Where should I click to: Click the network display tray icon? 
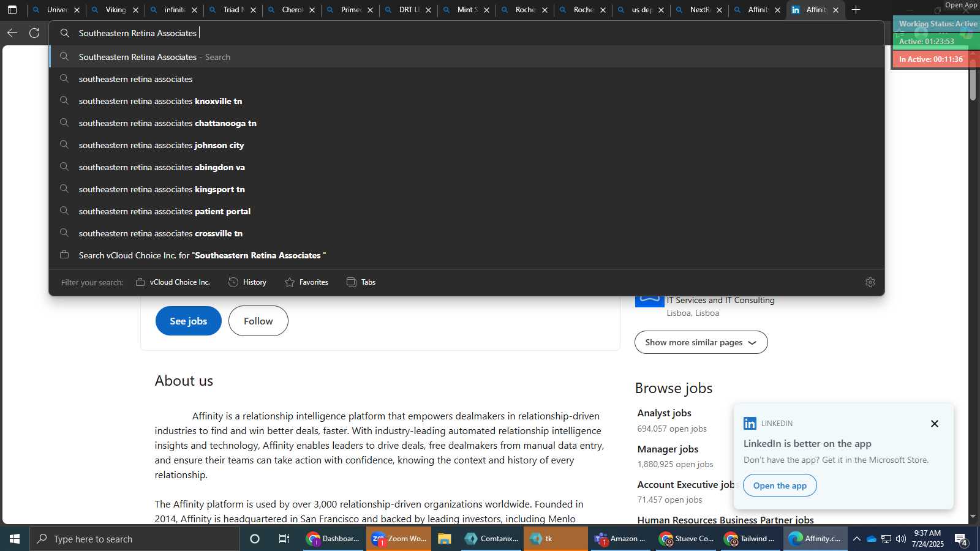886,539
